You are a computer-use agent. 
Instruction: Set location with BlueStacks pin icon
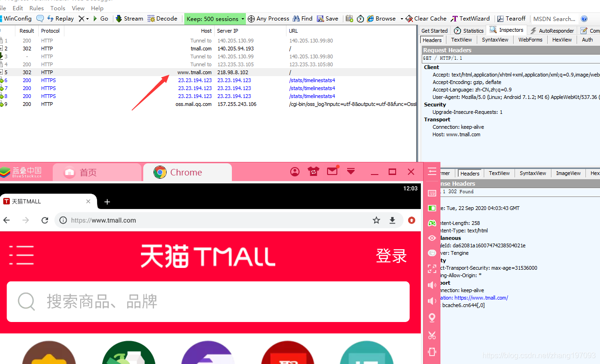tap(432, 318)
